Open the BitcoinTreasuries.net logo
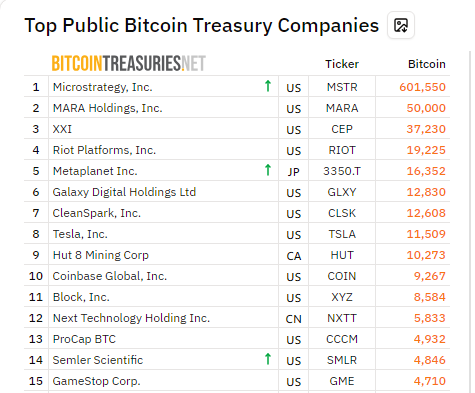 click(129, 63)
